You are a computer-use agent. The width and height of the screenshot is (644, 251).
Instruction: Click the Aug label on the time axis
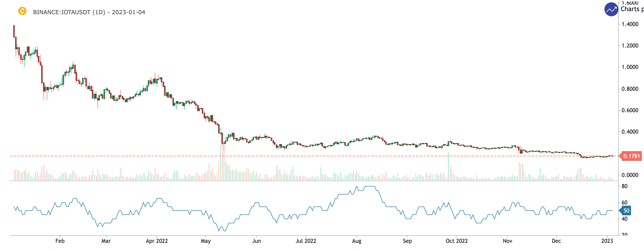click(x=356, y=241)
